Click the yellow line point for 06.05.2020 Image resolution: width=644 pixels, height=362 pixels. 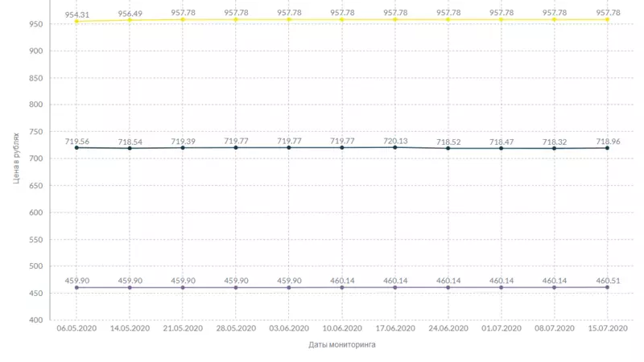76,21
